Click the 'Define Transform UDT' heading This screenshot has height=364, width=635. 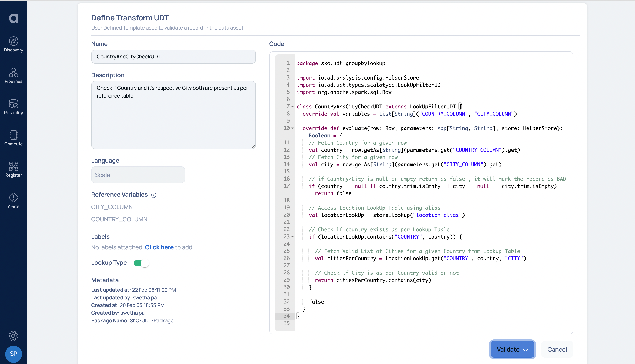[x=130, y=18]
